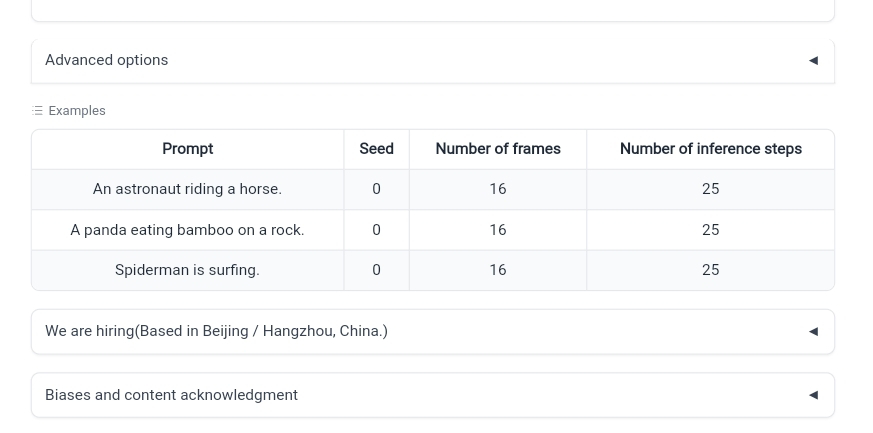
Task: Click seed value 0 in Spiderman row
Action: coord(376,270)
